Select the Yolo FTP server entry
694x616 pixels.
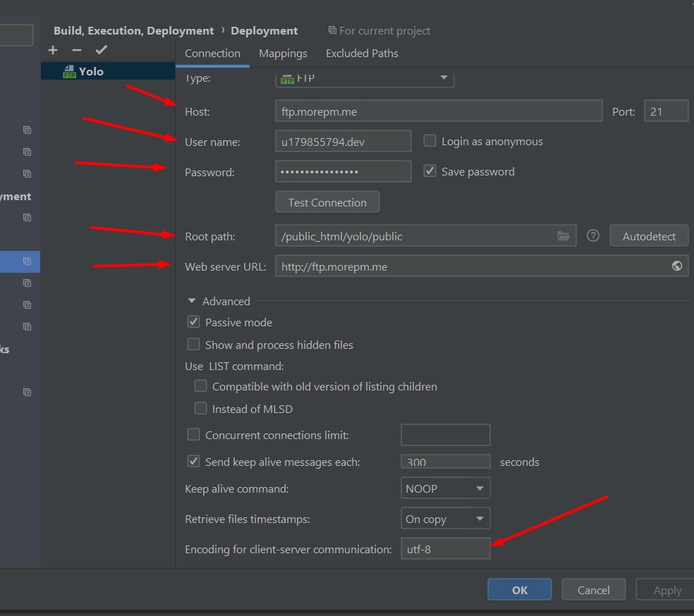click(90, 71)
